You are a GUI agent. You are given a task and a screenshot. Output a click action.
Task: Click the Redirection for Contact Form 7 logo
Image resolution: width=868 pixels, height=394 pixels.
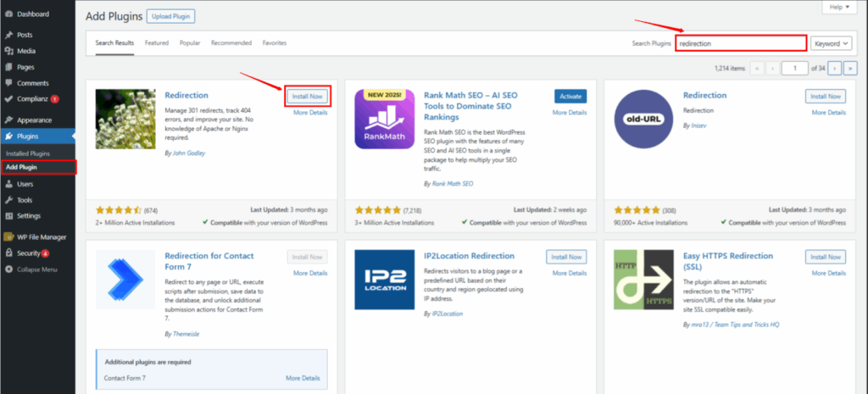(x=125, y=280)
